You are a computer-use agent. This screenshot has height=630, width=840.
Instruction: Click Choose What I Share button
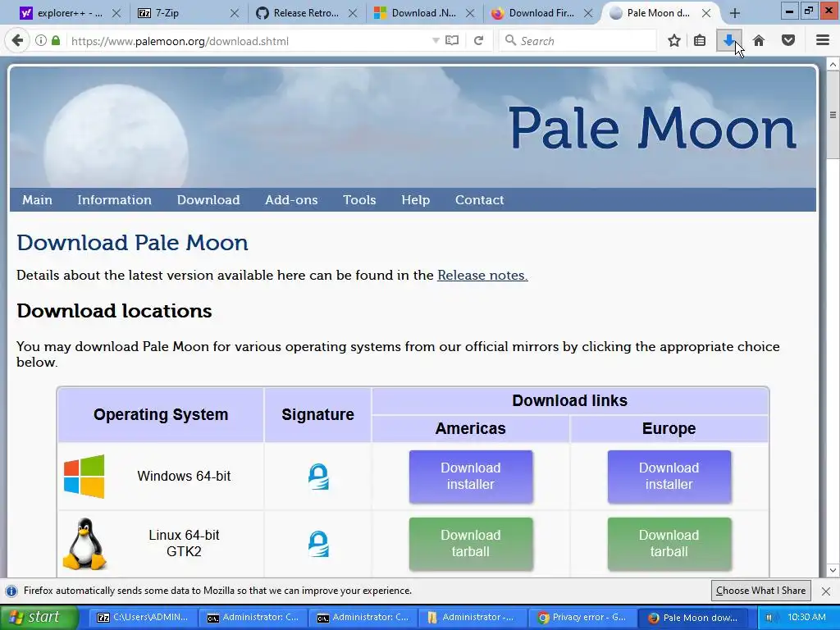click(x=760, y=591)
